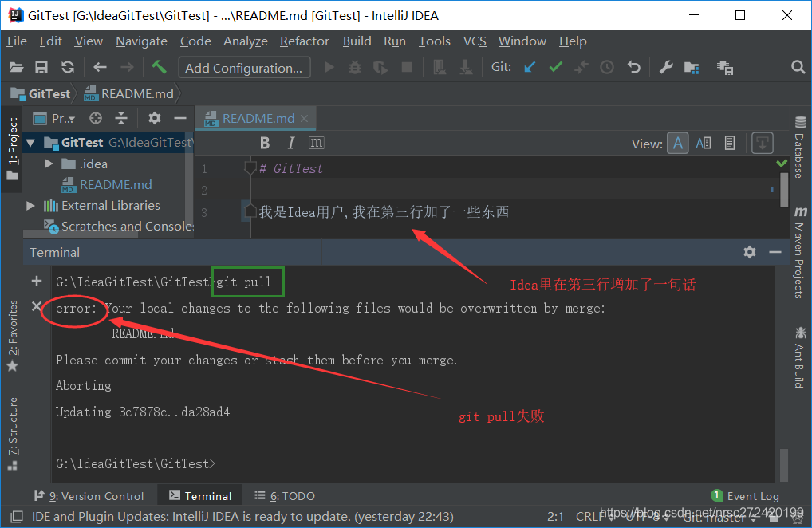The image size is (812, 528).
Task: Open the Terminal panel gear settings
Action: [749, 252]
